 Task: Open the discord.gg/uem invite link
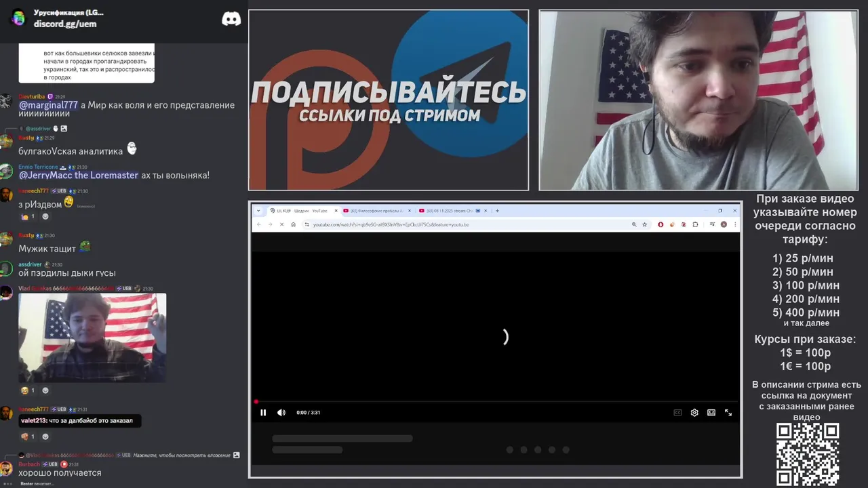[x=65, y=24]
